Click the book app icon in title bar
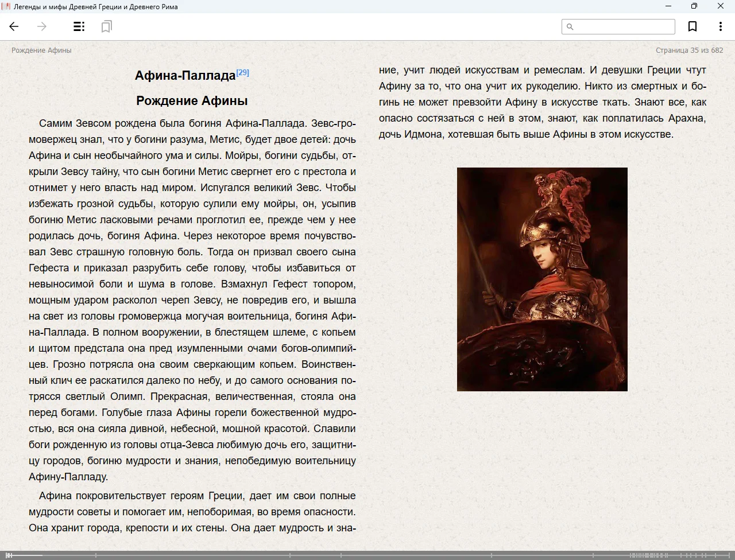735x560 pixels. click(6, 6)
